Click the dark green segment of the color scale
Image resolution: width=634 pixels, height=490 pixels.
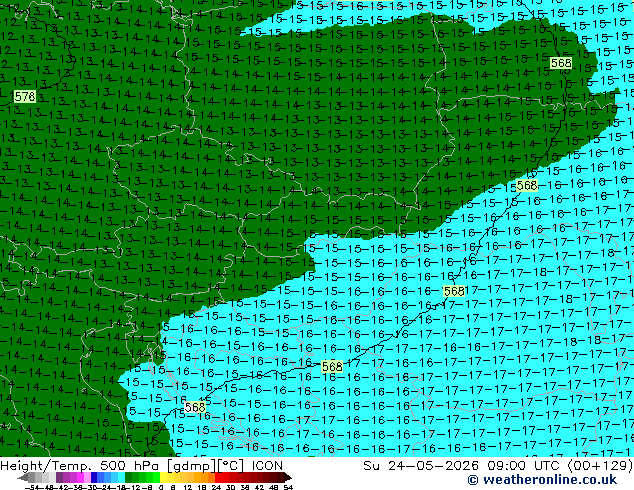(x=129, y=477)
